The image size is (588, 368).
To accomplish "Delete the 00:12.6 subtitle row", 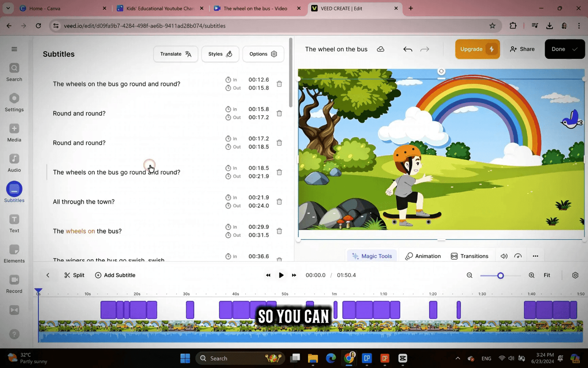I will [279, 84].
